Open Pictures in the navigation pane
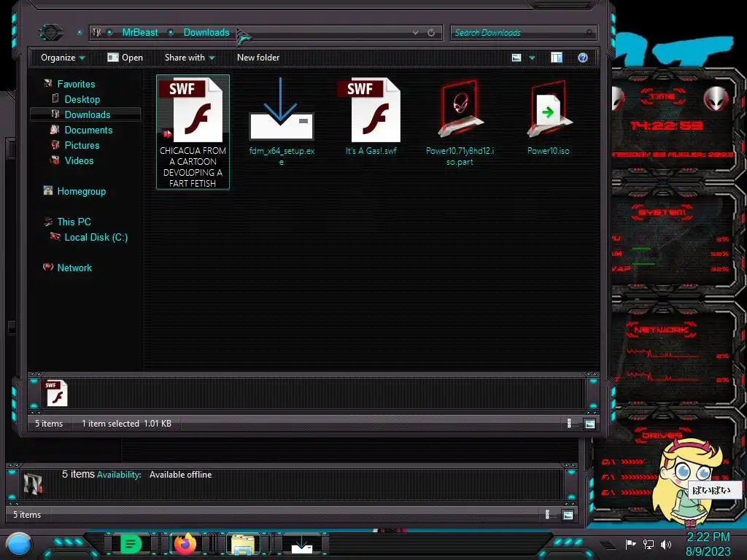The height and width of the screenshot is (560, 747). point(82,145)
